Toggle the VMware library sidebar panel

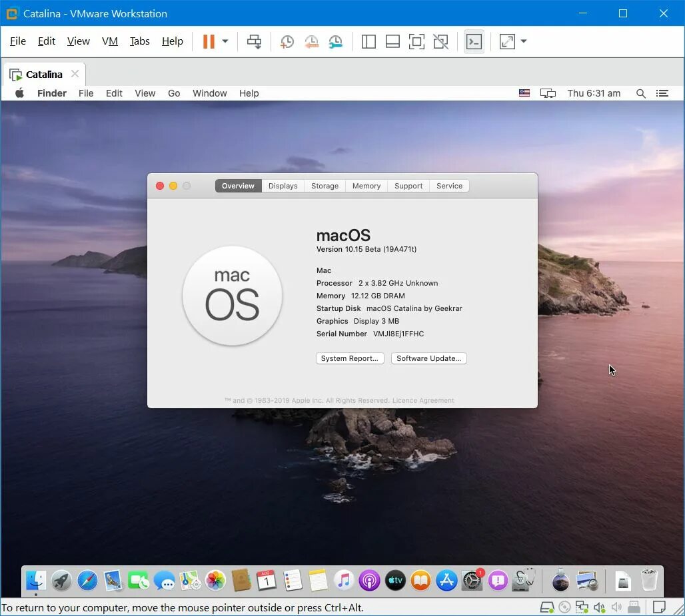click(368, 42)
